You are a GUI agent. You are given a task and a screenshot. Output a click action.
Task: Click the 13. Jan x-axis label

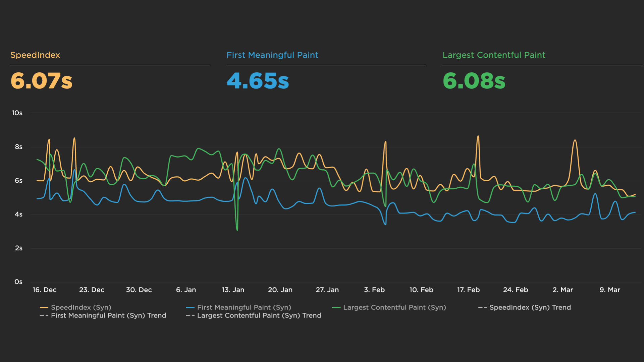coord(233,290)
